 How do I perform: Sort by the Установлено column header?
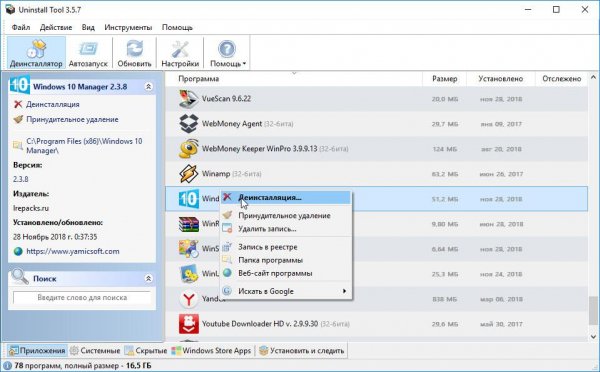click(x=501, y=79)
